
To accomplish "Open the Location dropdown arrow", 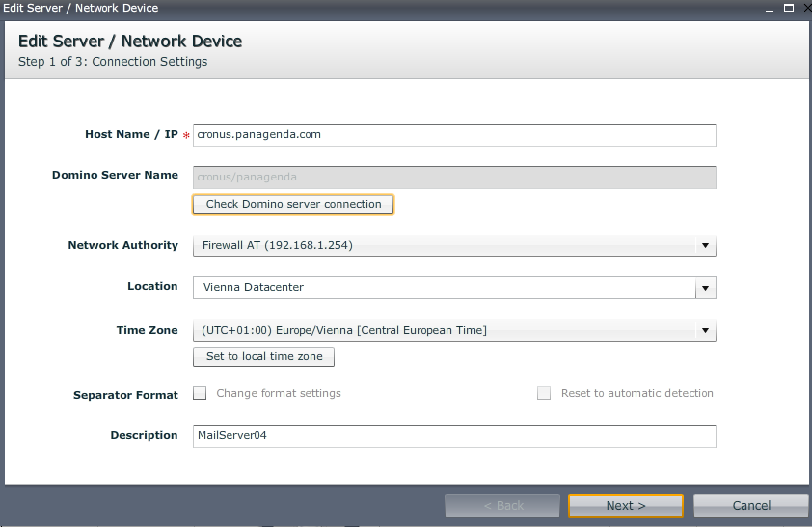I will (706, 288).
